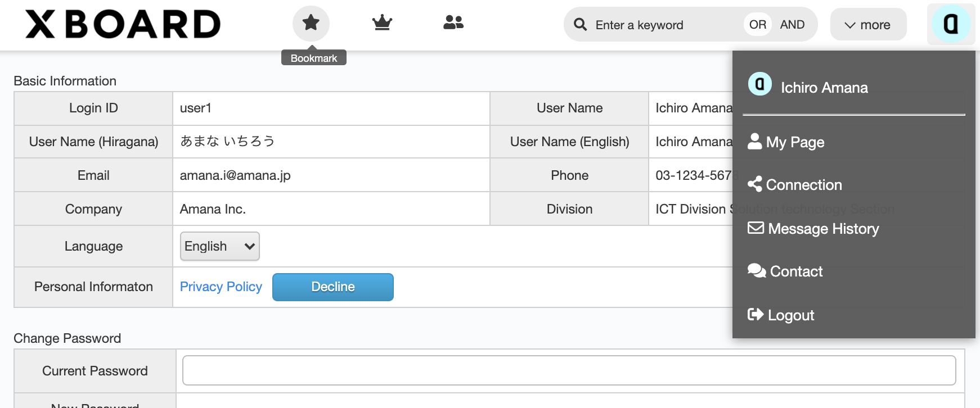Click the Message History envelope icon

[x=756, y=228]
